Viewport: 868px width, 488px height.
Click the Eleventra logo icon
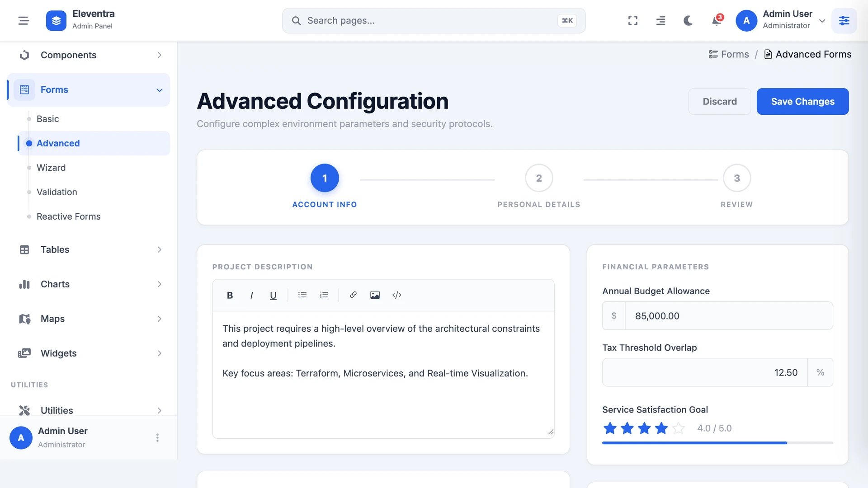pyautogui.click(x=56, y=21)
